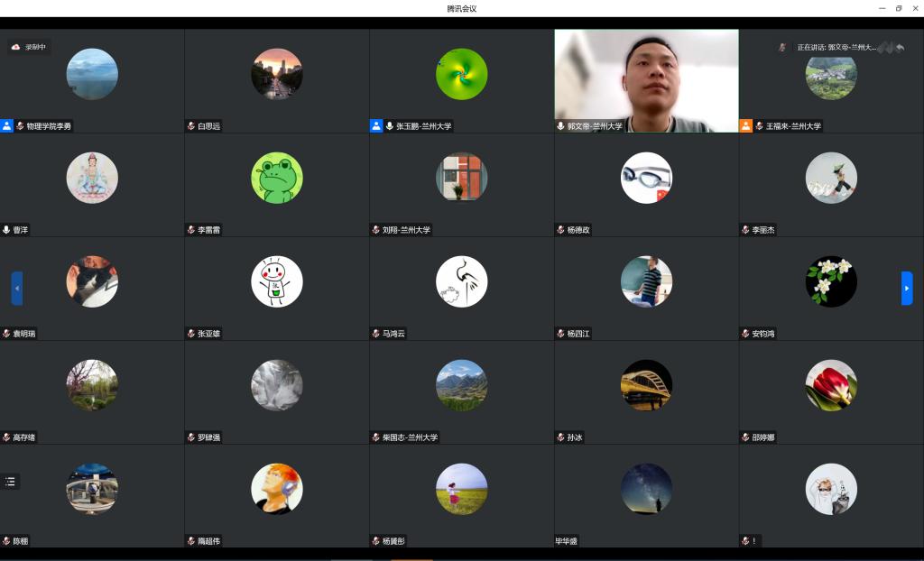The width and height of the screenshot is (924, 561).
Task: Click the 腾讯会议 window title
Action: tap(461, 8)
